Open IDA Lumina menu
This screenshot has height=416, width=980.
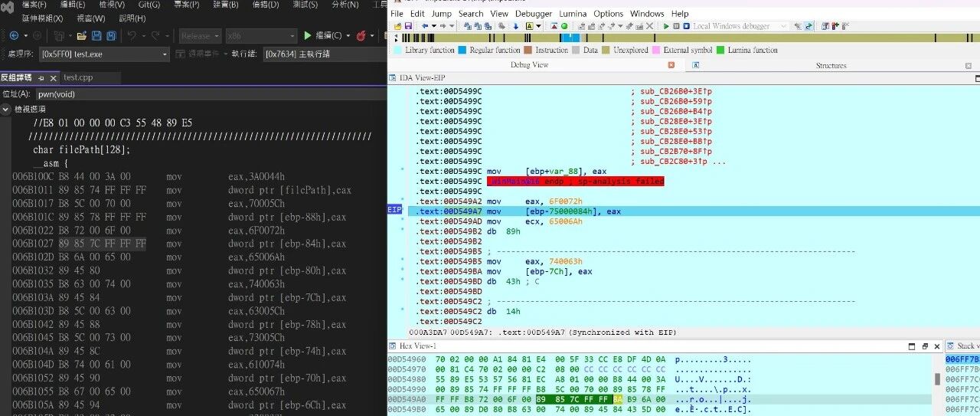(x=573, y=14)
